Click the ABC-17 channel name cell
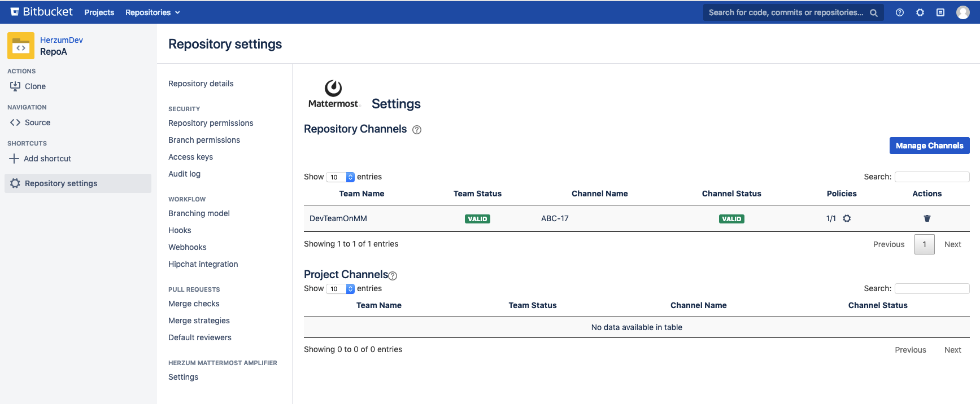Screen dimensions: 980x404 pos(555,218)
